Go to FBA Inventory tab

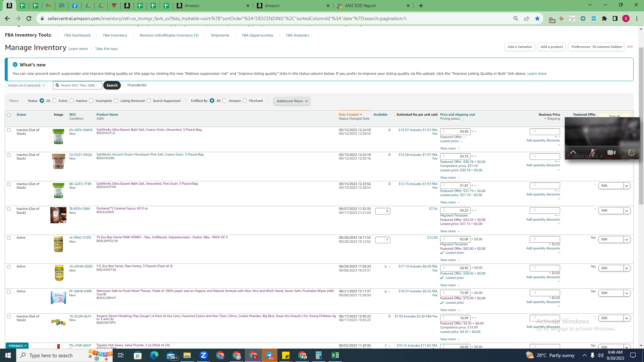coord(115,35)
